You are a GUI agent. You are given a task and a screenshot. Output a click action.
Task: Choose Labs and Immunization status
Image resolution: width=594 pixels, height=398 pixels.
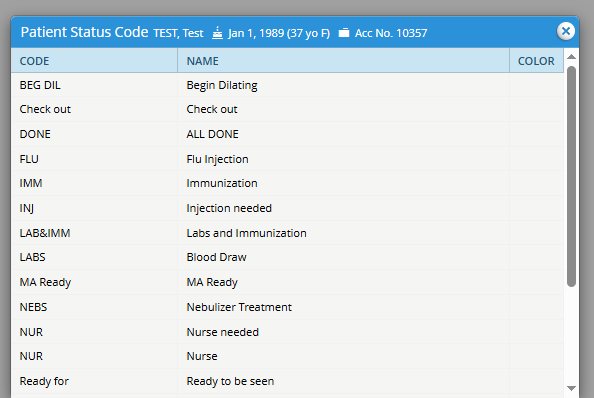247,233
